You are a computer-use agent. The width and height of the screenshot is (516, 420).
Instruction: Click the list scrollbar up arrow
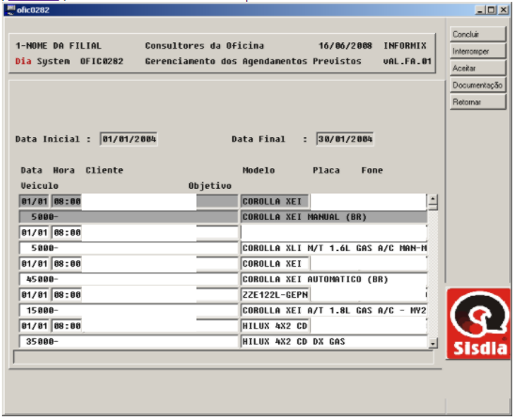point(432,199)
